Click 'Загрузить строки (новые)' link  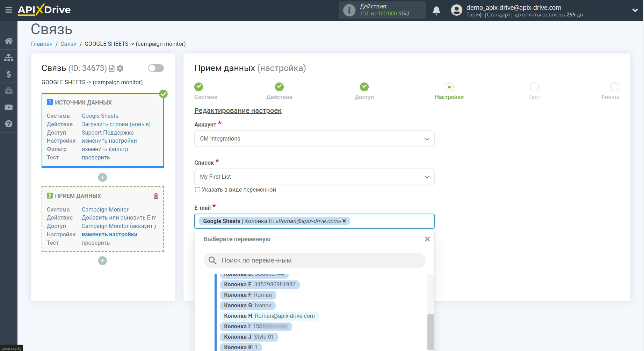click(x=116, y=124)
